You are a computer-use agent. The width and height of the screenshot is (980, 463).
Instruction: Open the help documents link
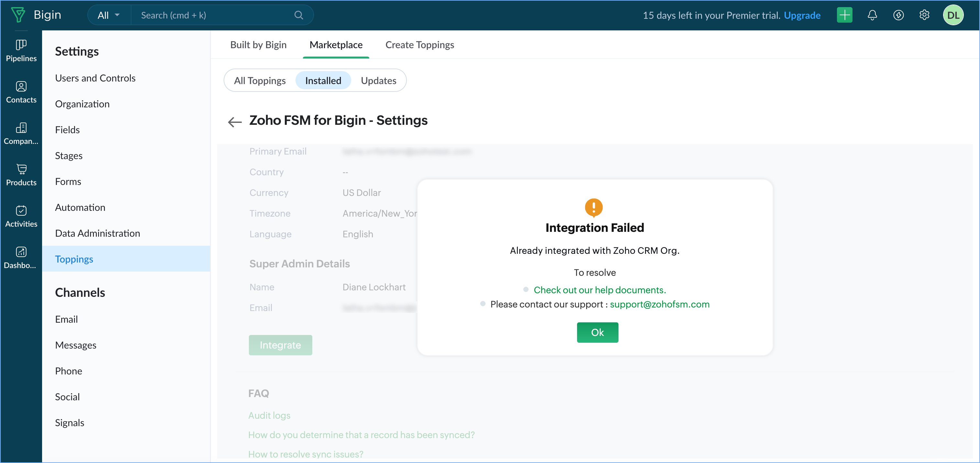600,290
